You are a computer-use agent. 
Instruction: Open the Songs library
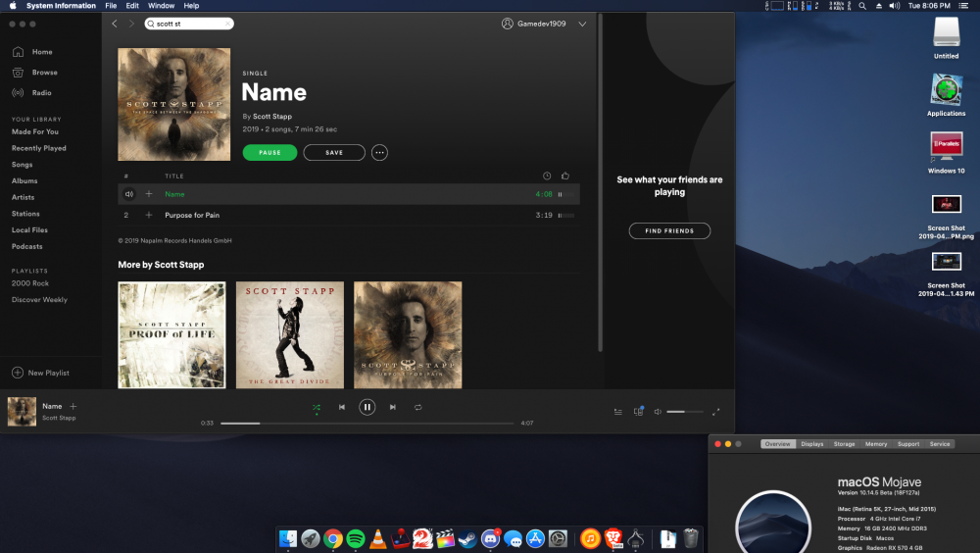[22, 165]
